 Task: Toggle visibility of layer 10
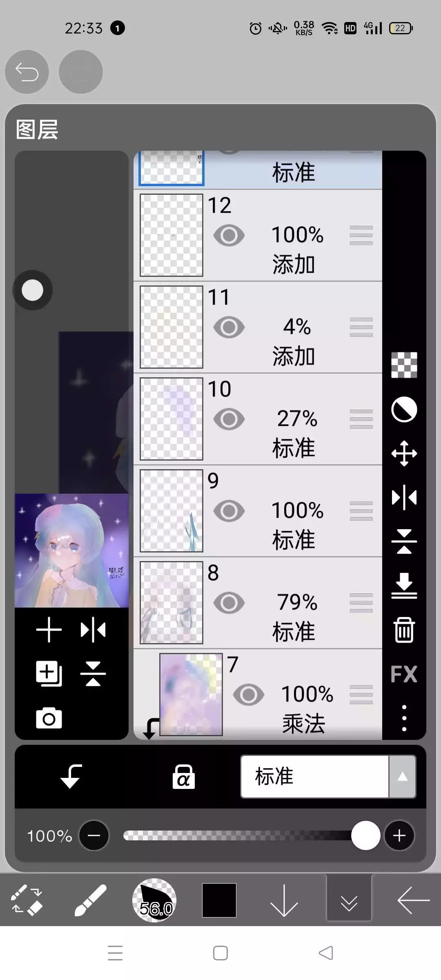coord(229,419)
